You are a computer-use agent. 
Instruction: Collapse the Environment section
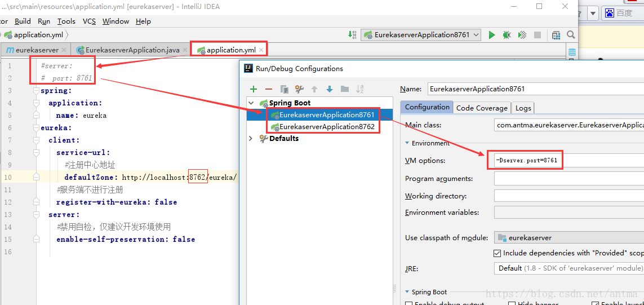pyautogui.click(x=407, y=143)
